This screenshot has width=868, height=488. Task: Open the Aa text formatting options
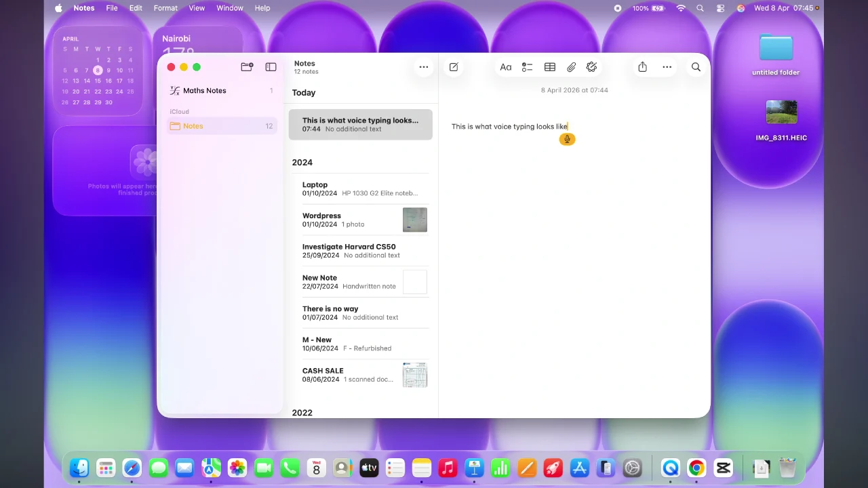pyautogui.click(x=506, y=66)
